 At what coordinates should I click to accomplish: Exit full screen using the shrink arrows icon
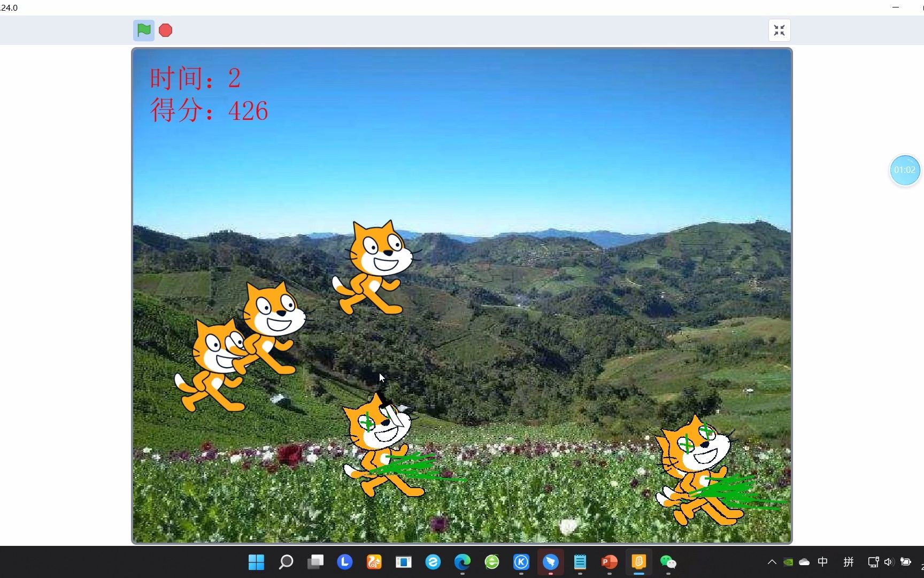(x=779, y=31)
